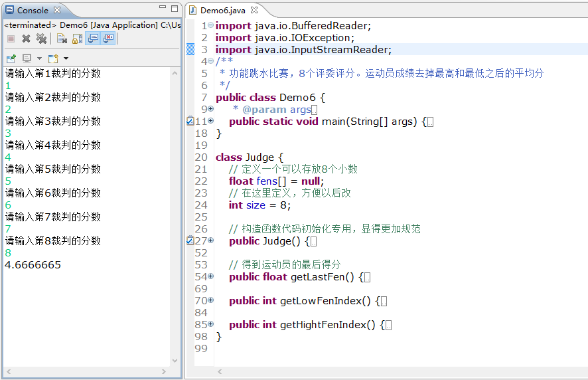Screen dimensions: 588x380
Task: Select the Demo6.java editor tab
Action: [x=223, y=10]
